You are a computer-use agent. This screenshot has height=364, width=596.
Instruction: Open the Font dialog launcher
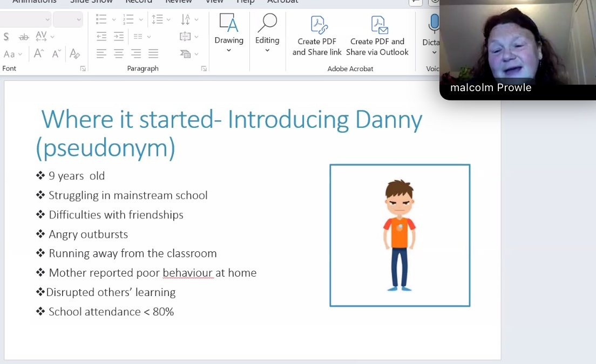click(x=83, y=68)
